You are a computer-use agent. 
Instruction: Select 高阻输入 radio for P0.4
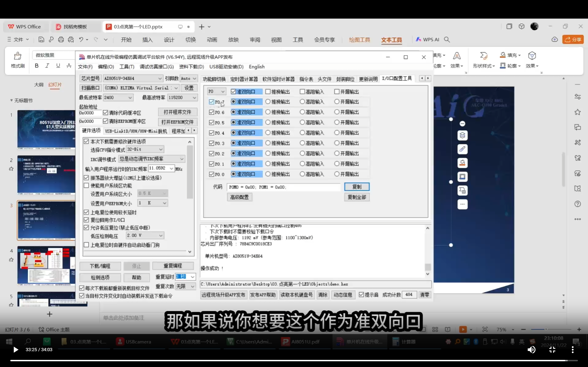click(x=302, y=133)
